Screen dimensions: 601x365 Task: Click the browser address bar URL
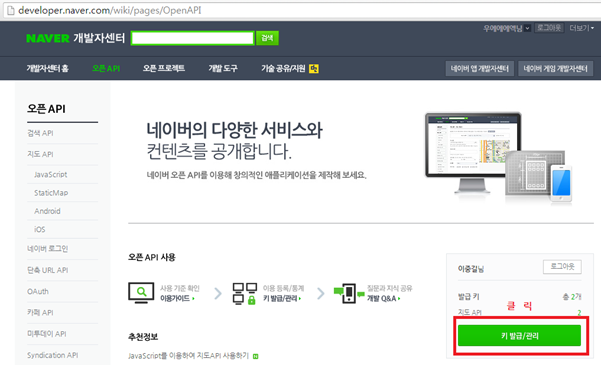pos(110,10)
